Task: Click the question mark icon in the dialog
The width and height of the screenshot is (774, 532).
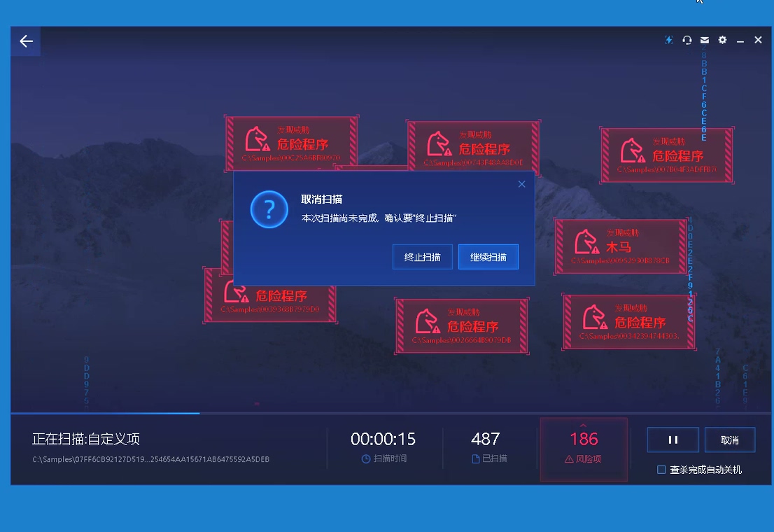Action: click(269, 209)
